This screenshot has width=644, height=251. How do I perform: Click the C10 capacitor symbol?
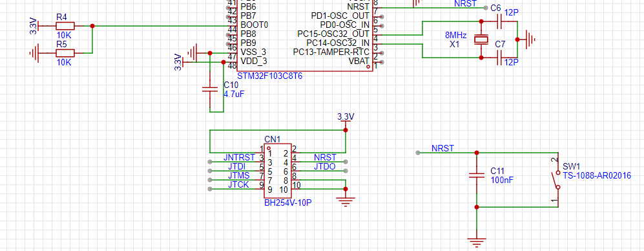click(x=210, y=90)
